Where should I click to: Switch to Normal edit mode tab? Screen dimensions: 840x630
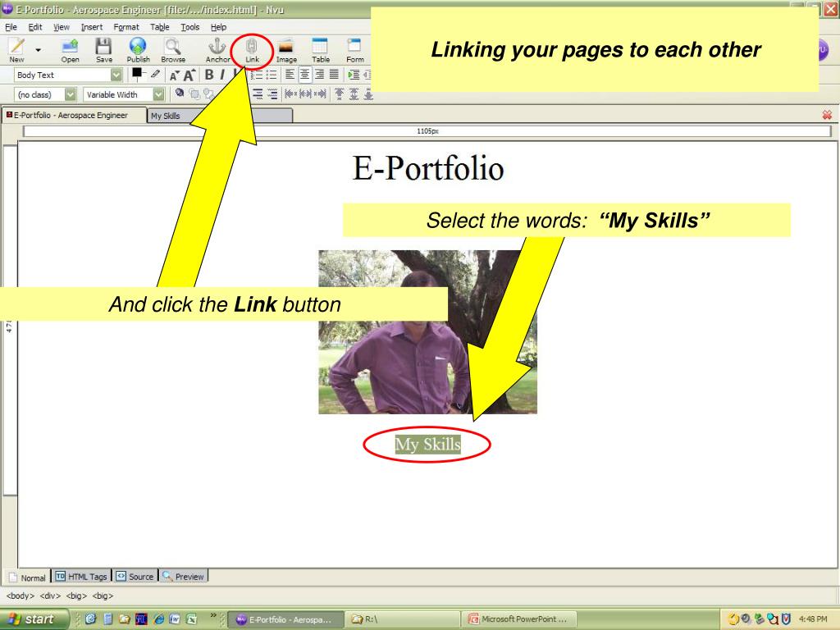tap(27, 577)
